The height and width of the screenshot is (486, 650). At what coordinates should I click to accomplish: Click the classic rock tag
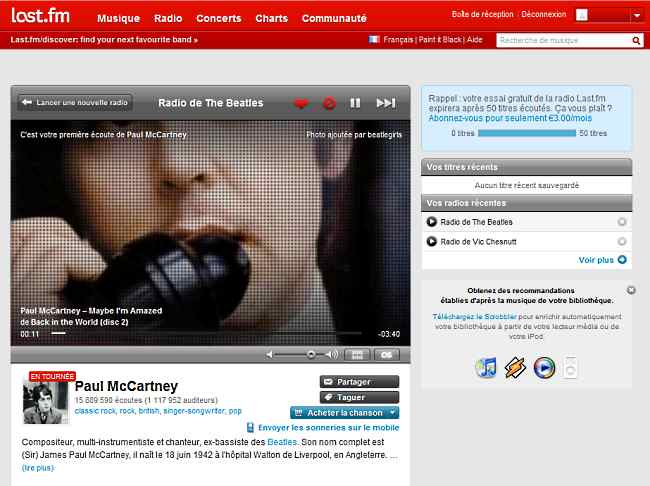click(95, 411)
